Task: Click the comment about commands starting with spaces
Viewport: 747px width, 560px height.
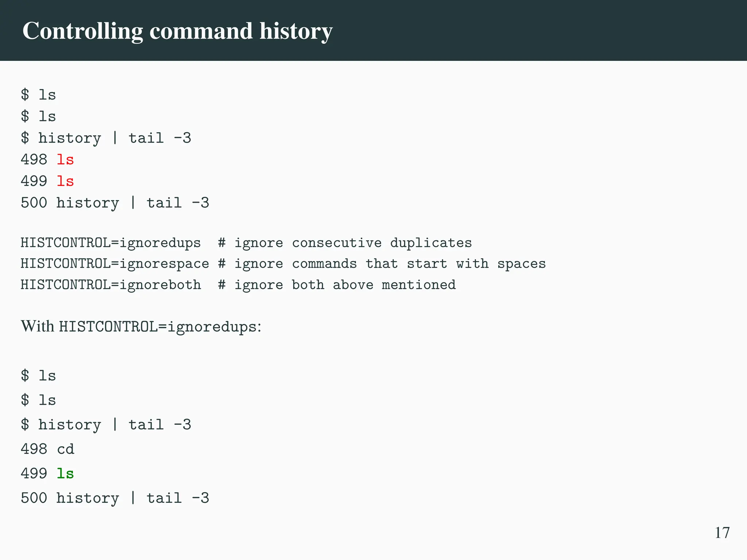Action: click(382, 264)
